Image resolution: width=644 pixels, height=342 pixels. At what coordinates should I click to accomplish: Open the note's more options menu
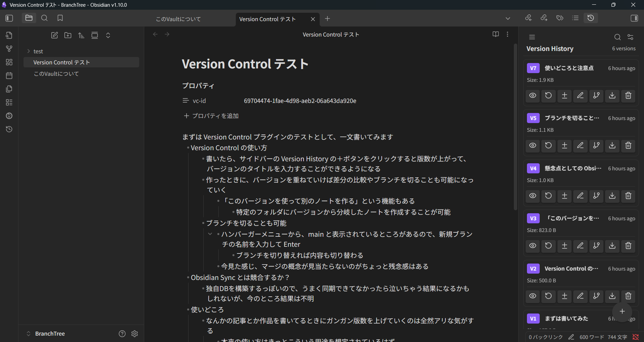point(507,34)
